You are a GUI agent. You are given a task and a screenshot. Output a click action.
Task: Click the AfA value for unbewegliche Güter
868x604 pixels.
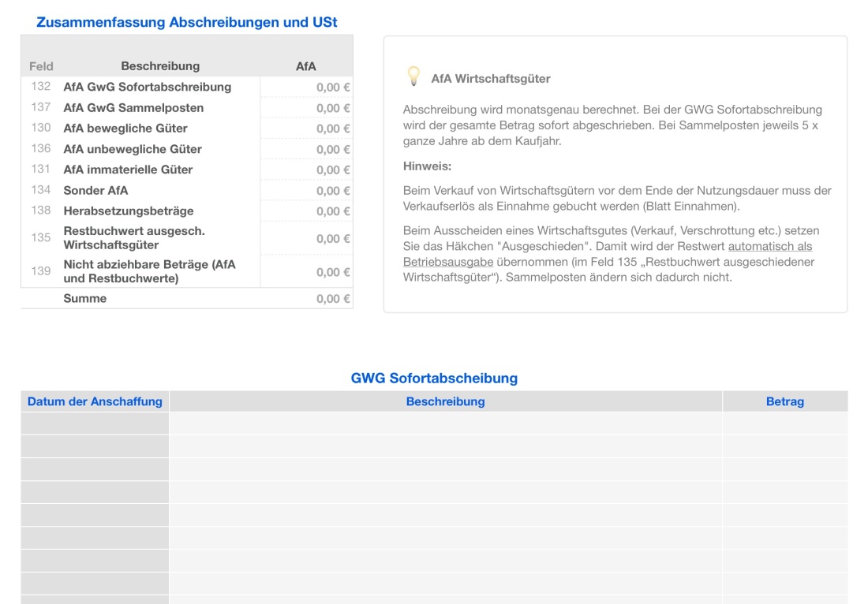click(331, 148)
